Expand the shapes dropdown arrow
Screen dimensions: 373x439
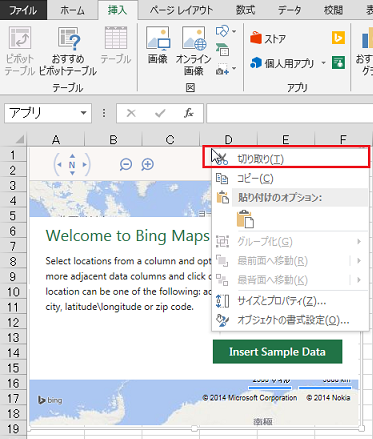tap(234, 31)
